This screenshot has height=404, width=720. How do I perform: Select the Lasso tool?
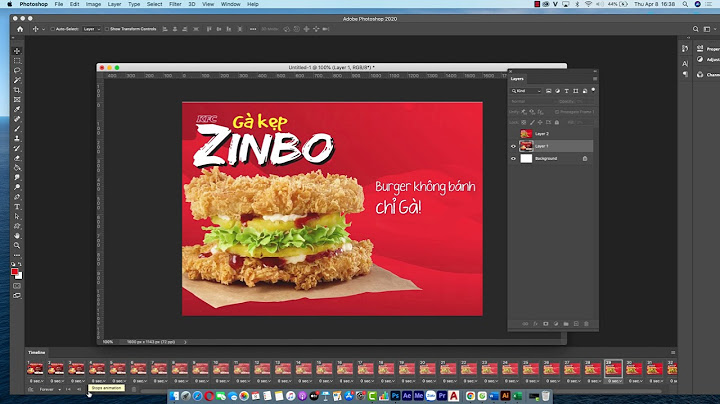pyautogui.click(x=17, y=70)
